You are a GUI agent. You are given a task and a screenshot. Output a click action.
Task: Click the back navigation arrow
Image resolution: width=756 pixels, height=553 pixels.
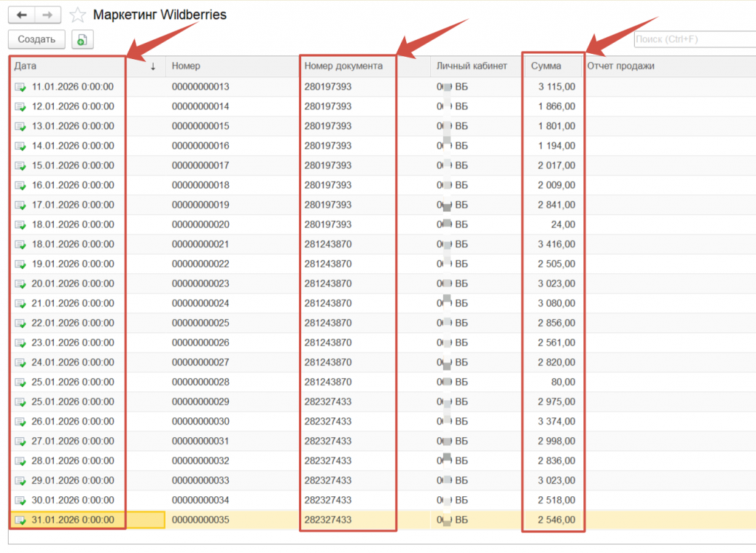tap(21, 15)
